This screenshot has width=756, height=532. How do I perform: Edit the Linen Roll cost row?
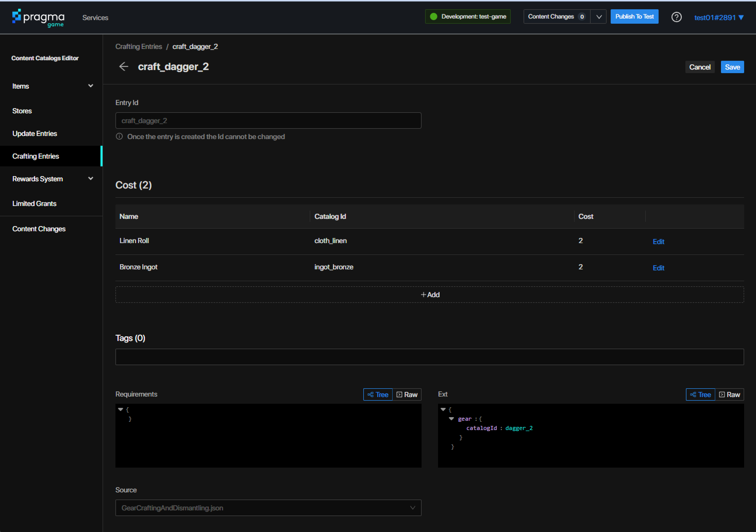(658, 242)
